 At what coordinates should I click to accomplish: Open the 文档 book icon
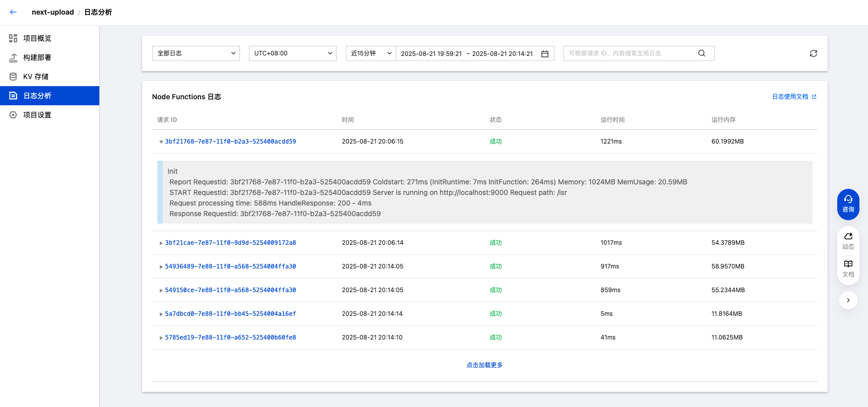point(848,268)
